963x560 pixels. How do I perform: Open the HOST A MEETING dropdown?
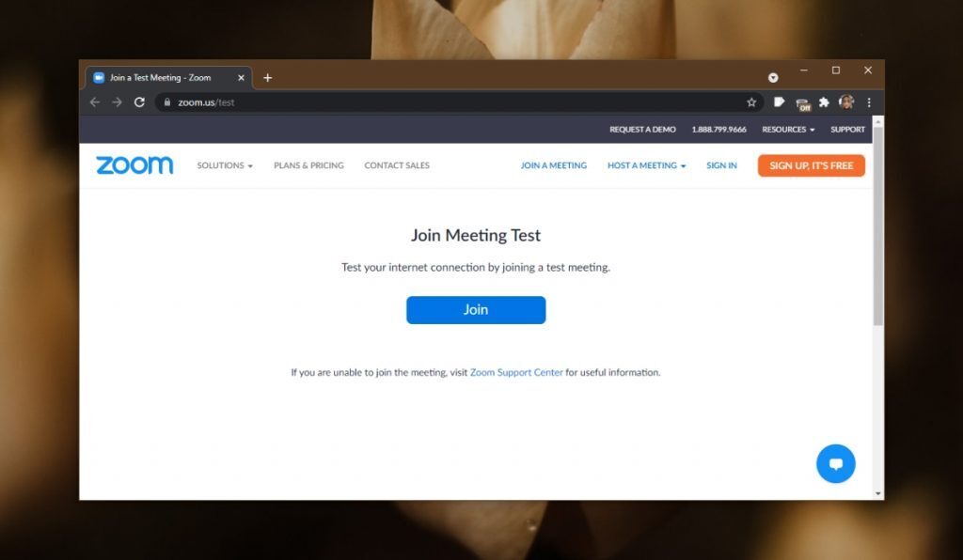(645, 165)
